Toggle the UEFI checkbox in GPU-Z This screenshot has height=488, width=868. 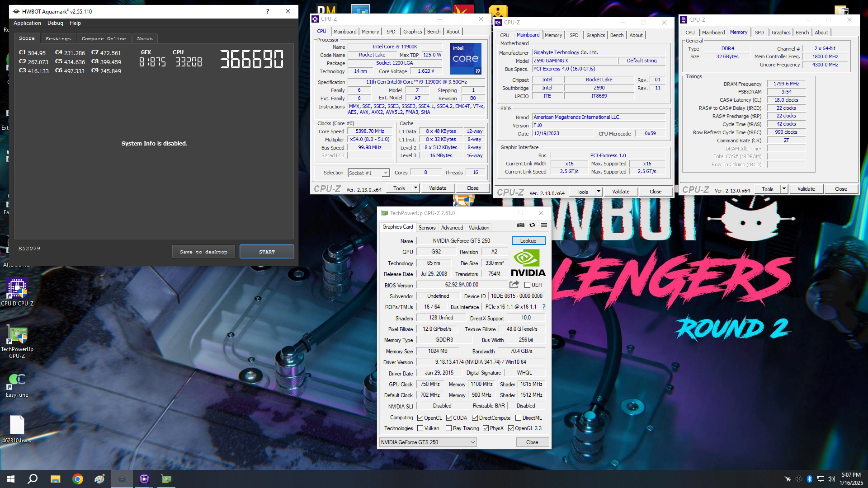point(527,285)
